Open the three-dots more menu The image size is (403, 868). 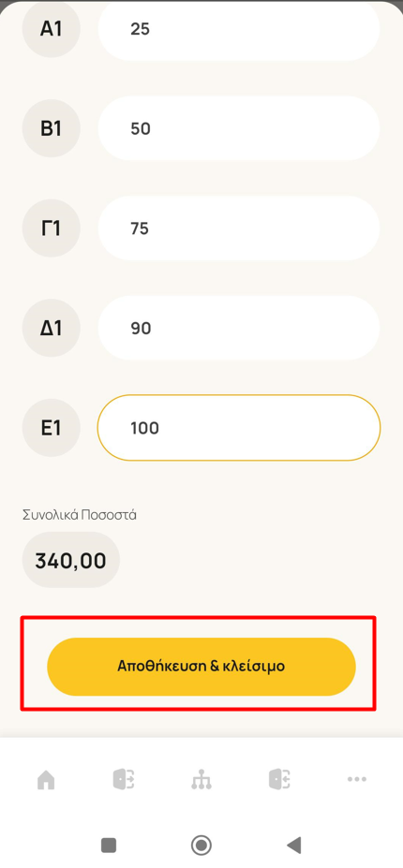click(356, 779)
